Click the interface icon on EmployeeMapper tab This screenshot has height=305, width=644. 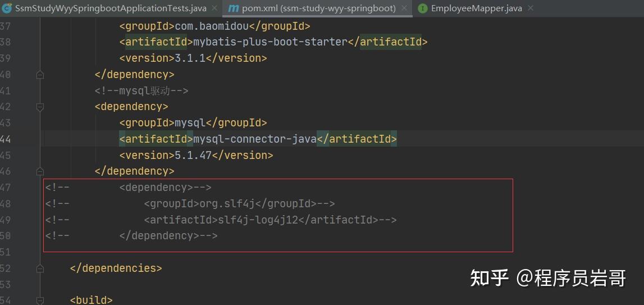click(422, 8)
